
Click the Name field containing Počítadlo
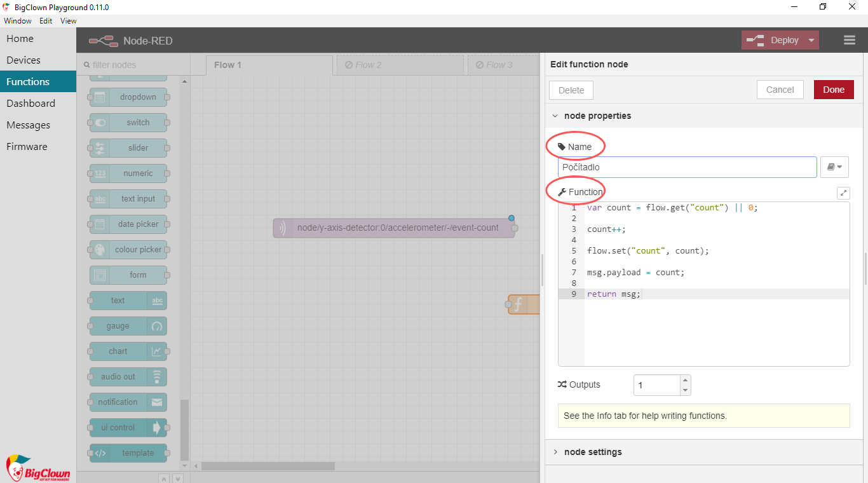click(688, 167)
